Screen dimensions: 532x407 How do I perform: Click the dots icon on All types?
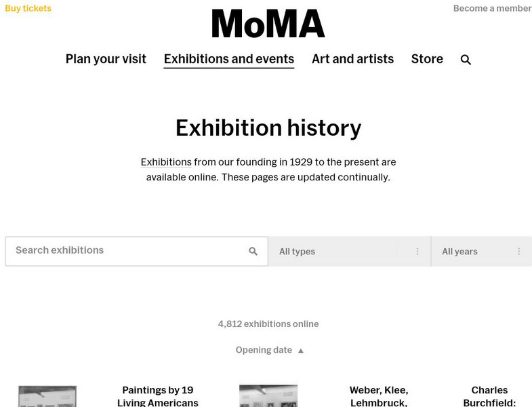click(x=417, y=252)
